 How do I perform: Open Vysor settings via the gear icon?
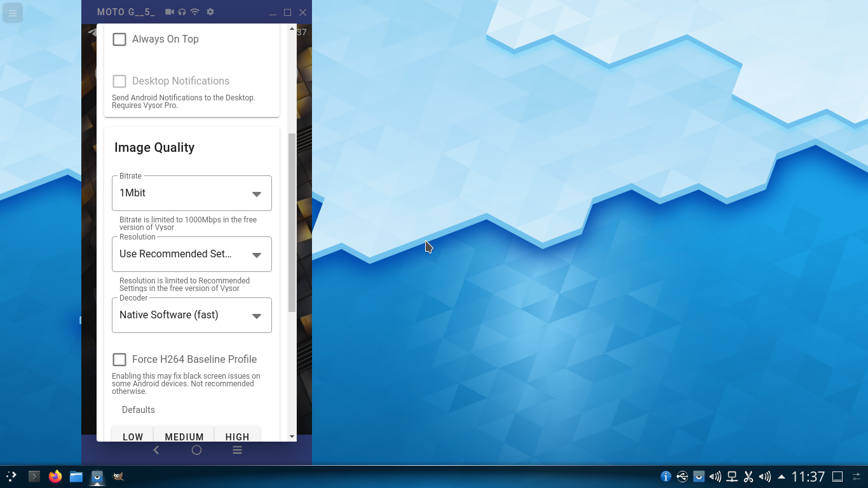(210, 11)
